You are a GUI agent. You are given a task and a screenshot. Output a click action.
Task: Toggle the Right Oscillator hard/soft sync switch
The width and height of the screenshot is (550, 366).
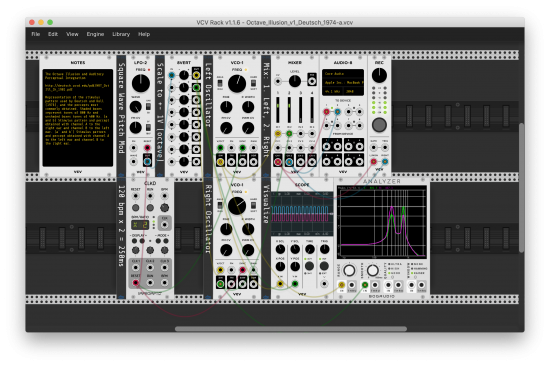[253, 206]
